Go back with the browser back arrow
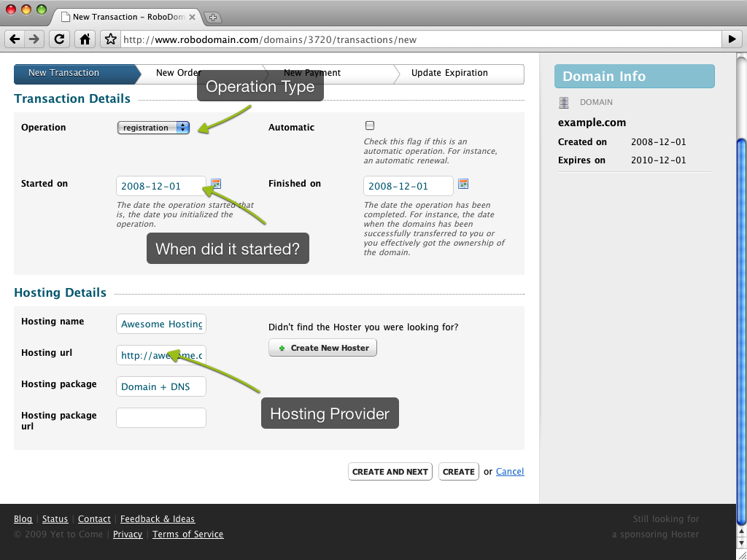 coord(15,39)
